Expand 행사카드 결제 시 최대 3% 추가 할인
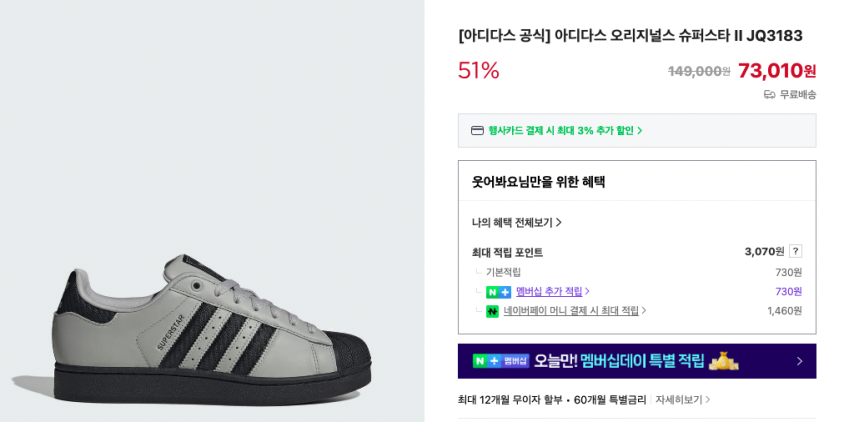849x422 pixels. click(x=565, y=131)
